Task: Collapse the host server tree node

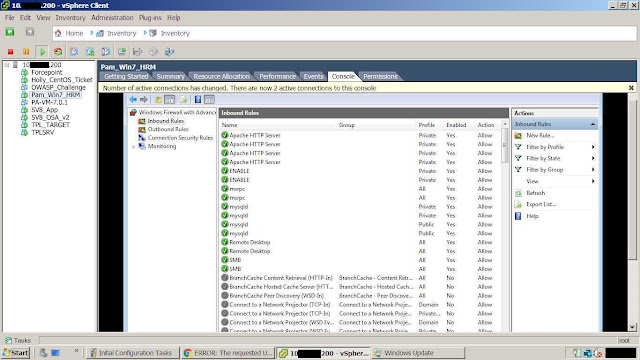Action: tap(7, 65)
